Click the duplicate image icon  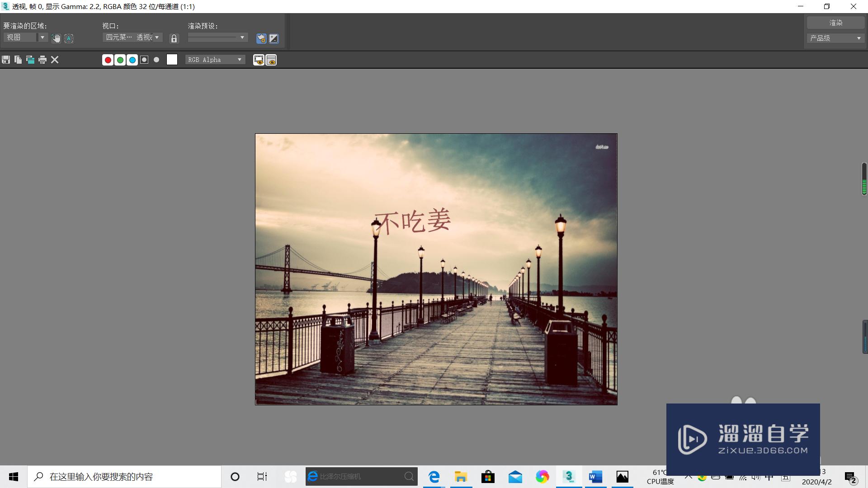click(x=18, y=59)
